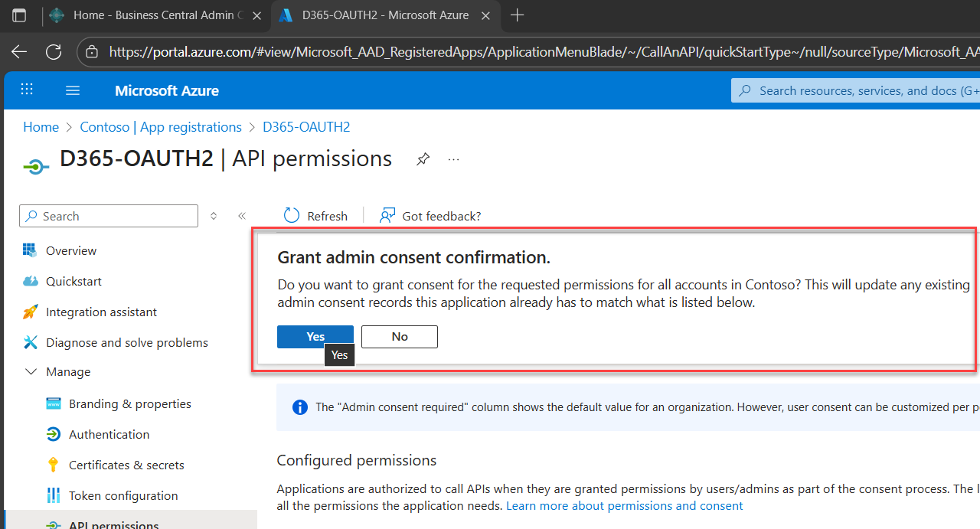This screenshot has width=980, height=529.
Task: Open a new browser tab
Action: (518, 15)
